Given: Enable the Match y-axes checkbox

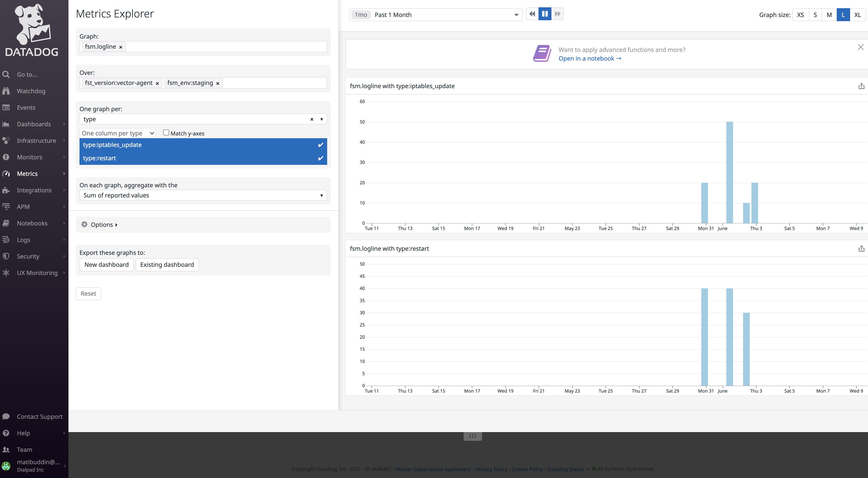Looking at the screenshot, I should click(166, 132).
